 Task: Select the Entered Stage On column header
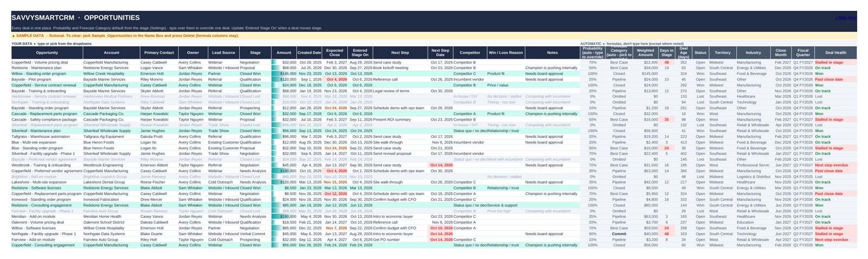(360, 53)
